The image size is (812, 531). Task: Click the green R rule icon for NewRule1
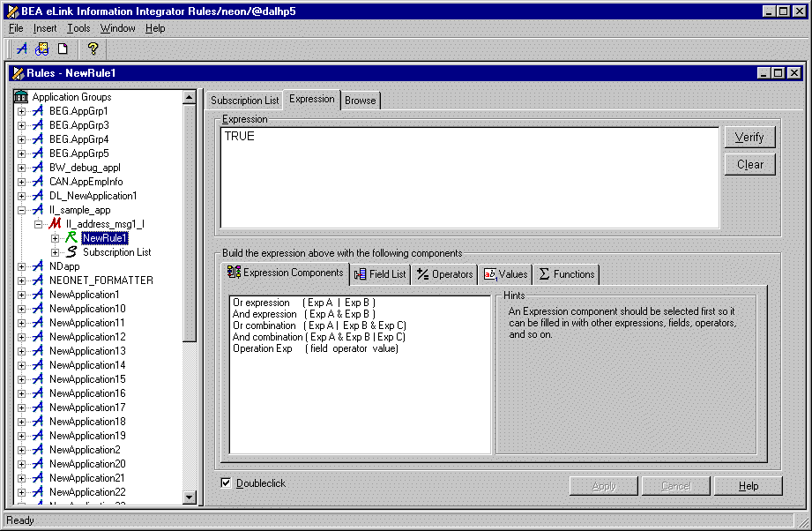click(x=71, y=238)
